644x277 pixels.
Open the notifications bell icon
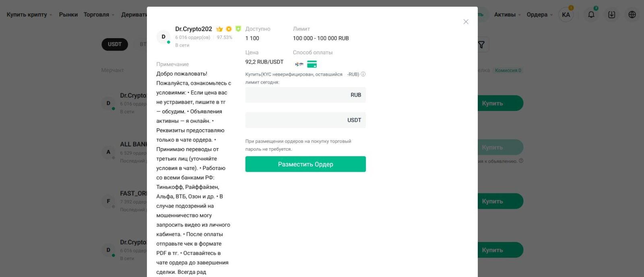pos(591,14)
